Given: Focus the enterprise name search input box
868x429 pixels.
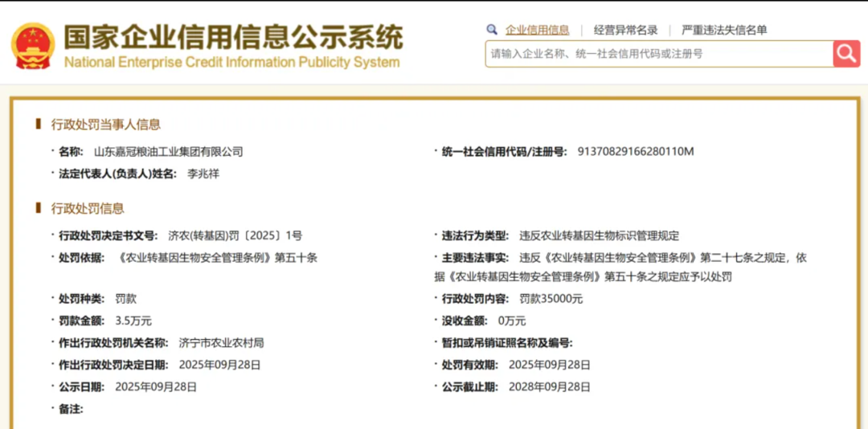Looking at the screenshot, I should coord(657,54).
